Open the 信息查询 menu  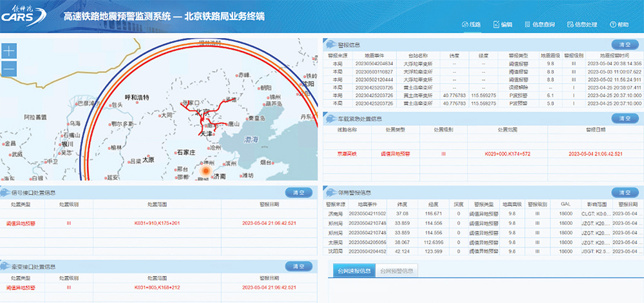pyautogui.click(x=539, y=24)
